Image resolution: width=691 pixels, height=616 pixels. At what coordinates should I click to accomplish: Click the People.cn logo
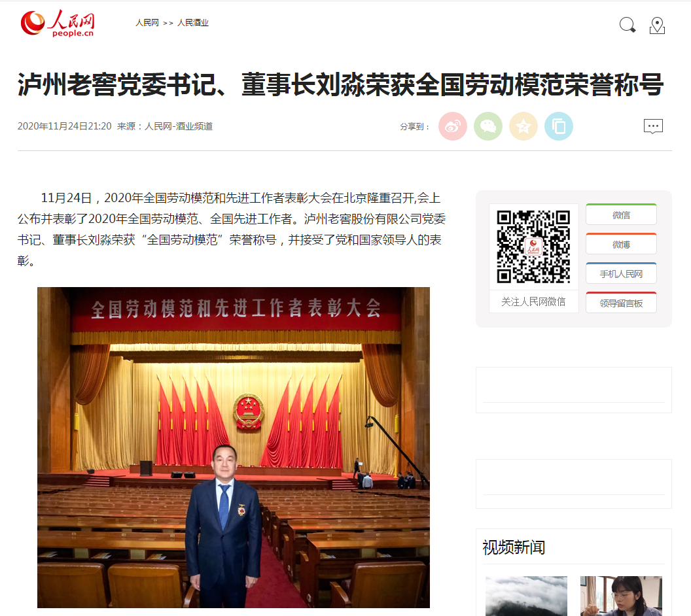point(58,23)
